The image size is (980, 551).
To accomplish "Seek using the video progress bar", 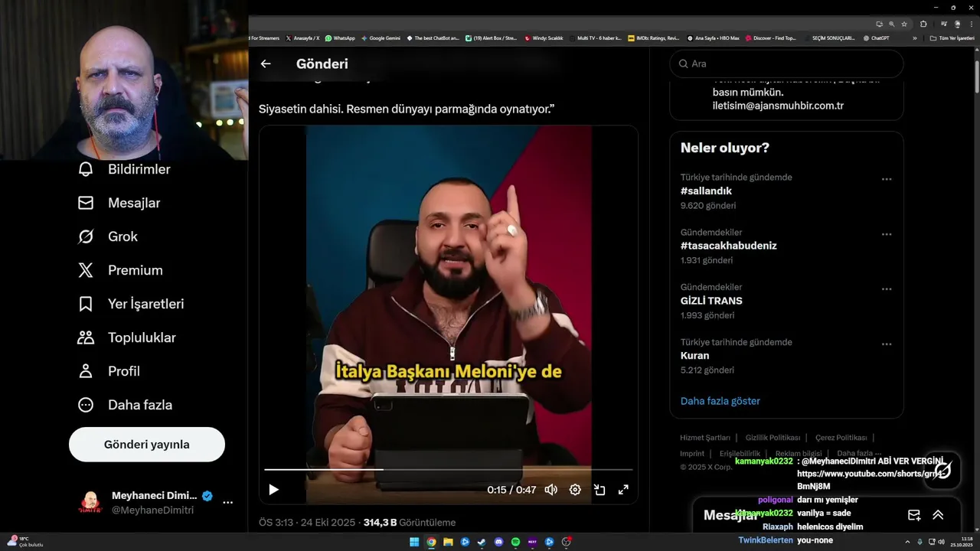I will tap(449, 470).
